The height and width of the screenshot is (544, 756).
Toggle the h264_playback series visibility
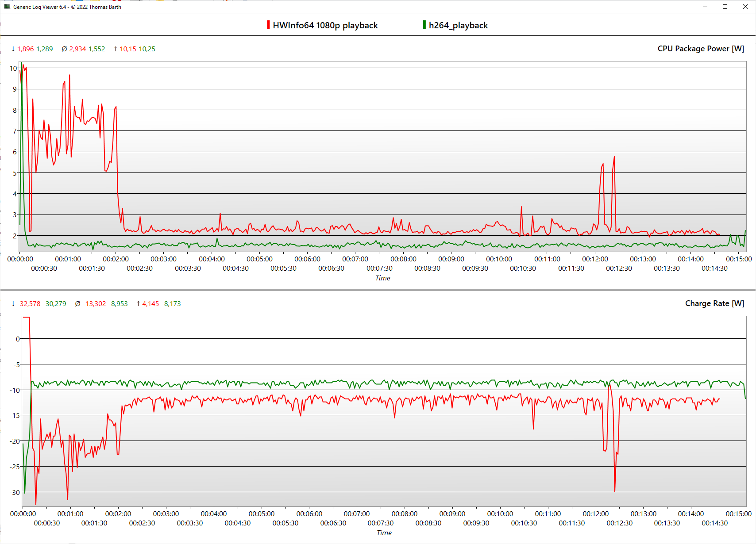coord(458,25)
